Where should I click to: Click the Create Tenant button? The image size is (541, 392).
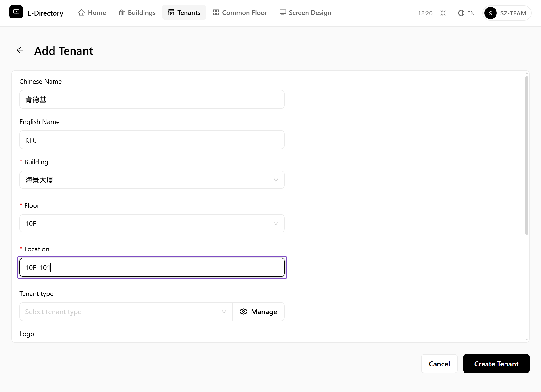(496, 364)
